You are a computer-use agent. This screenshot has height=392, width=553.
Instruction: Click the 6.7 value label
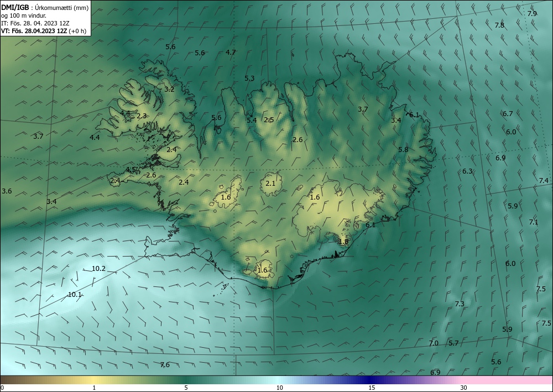click(508, 114)
